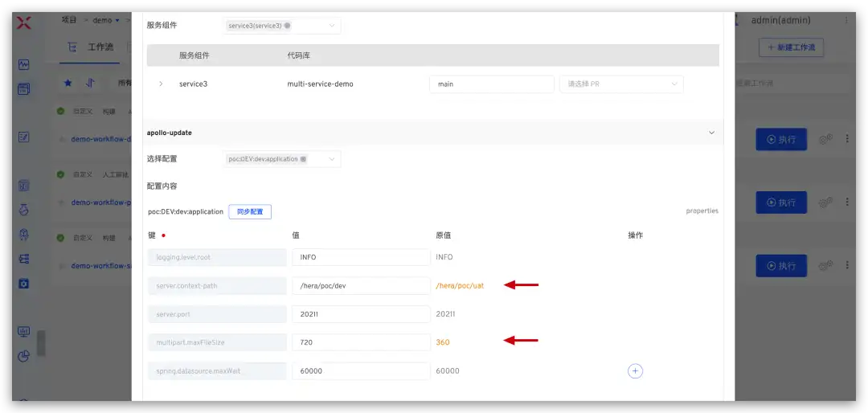The width and height of the screenshot is (868, 413).
Task: Open the 服务组件 selection dropdown
Action: (x=282, y=26)
